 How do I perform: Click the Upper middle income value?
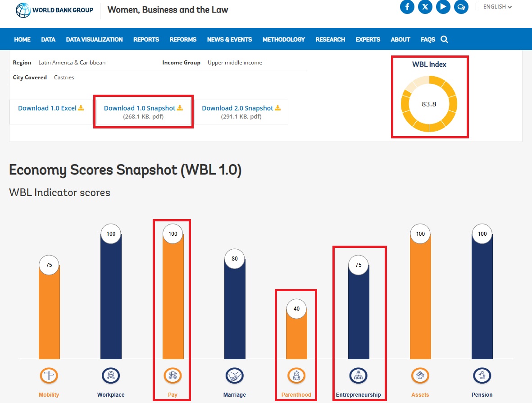[235, 63]
